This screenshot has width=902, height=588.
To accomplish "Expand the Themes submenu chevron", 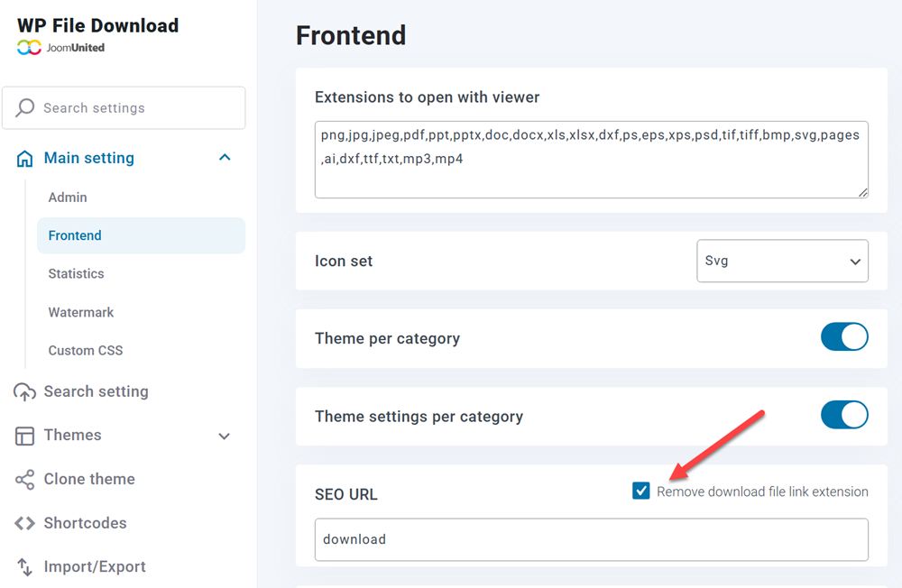I will tap(225, 436).
